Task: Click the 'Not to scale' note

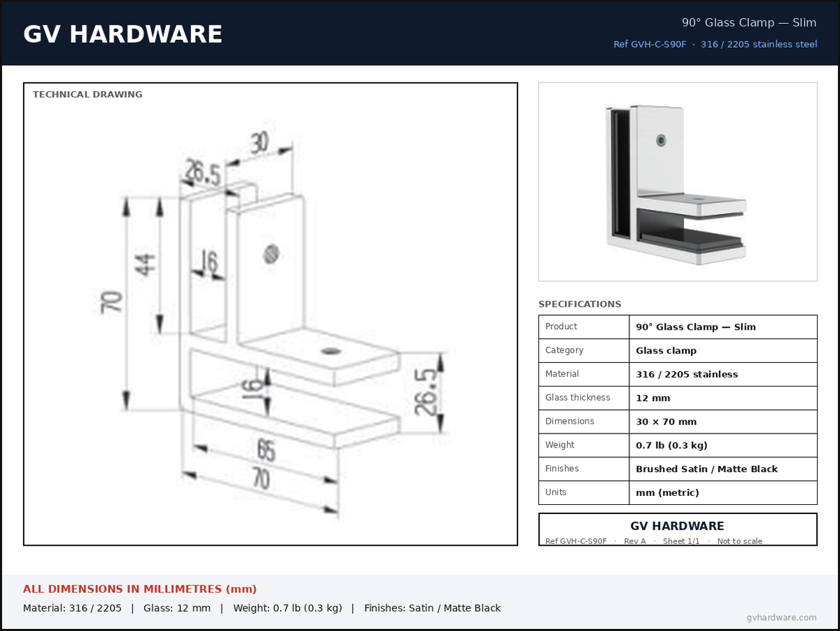Action: [x=740, y=541]
